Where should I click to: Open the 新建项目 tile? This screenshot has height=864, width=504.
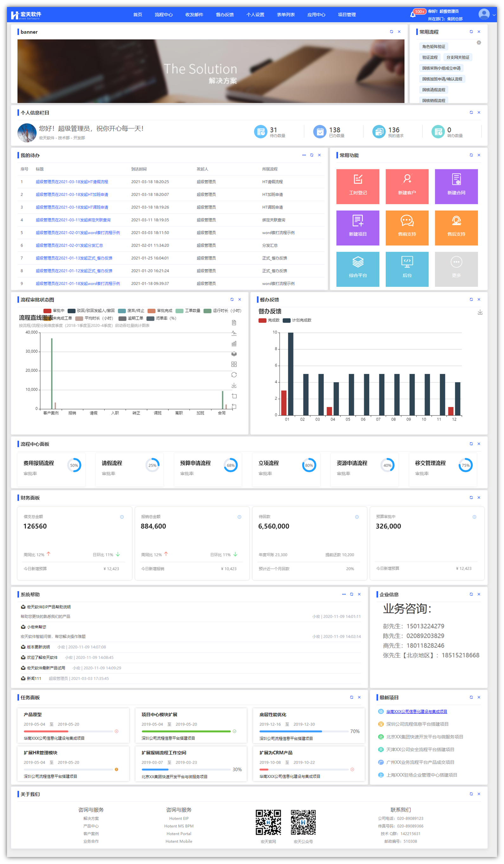pyautogui.click(x=358, y=228)
